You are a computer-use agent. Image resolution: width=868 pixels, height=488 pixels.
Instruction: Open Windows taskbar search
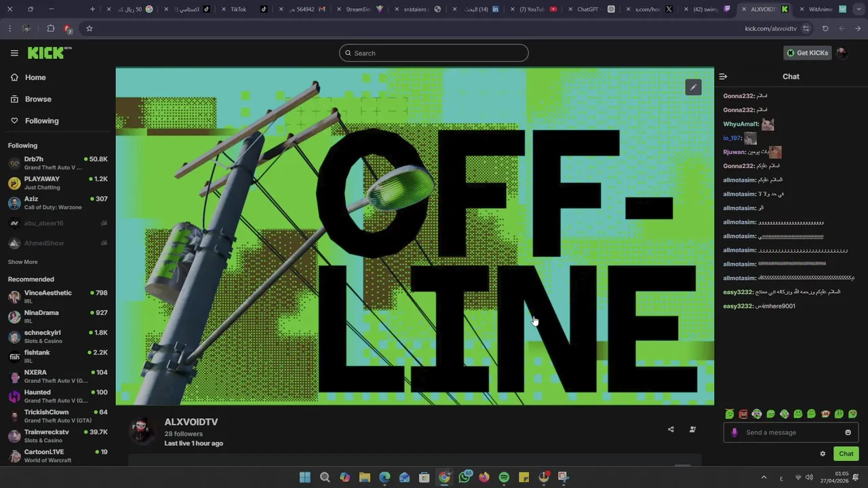325,477
